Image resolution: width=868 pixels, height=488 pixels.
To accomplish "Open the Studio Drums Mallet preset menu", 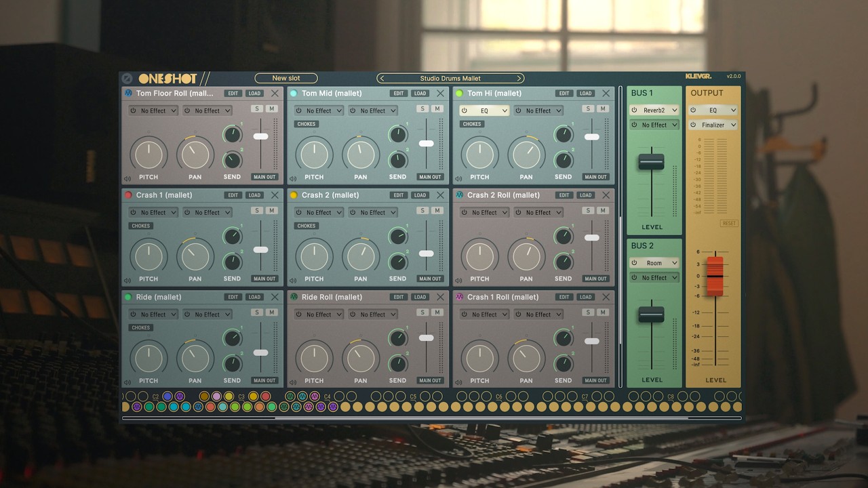I will point(450,79).
